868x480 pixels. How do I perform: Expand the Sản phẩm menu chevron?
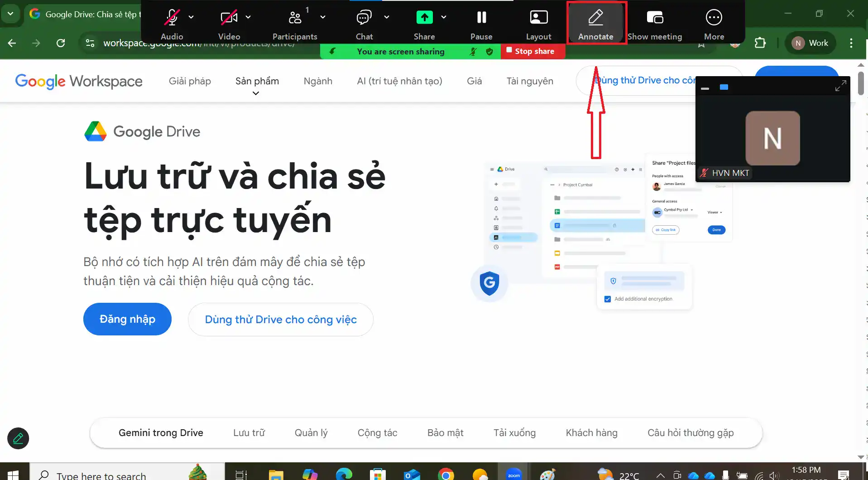point(256,93)
